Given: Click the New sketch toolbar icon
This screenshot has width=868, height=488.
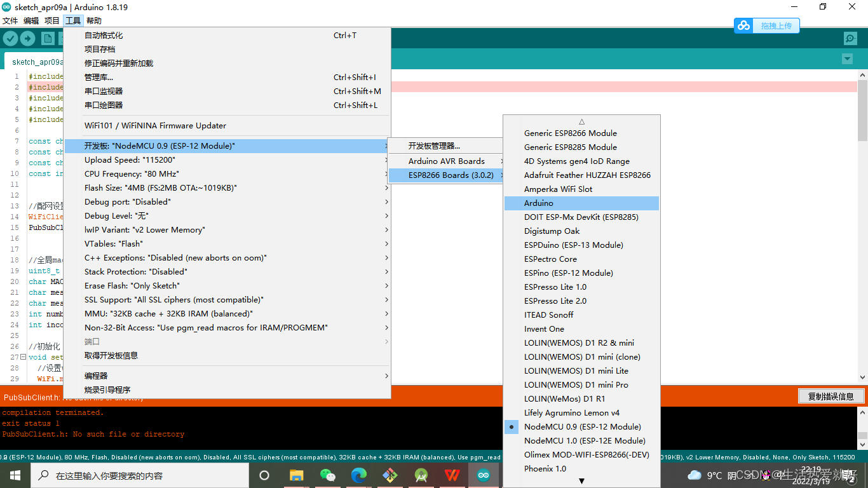Looking at the screenshot, I should (48, 39).
